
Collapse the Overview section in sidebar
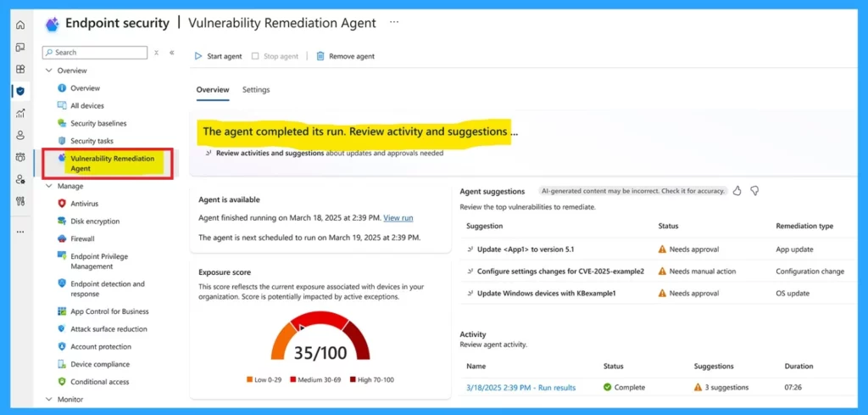(48, 70)
